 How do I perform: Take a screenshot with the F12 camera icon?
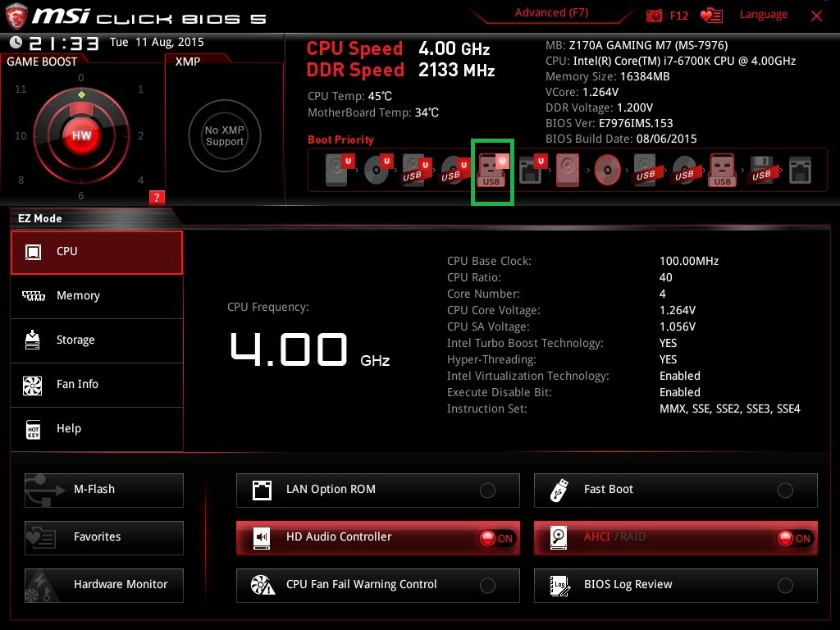pos(654,16)
